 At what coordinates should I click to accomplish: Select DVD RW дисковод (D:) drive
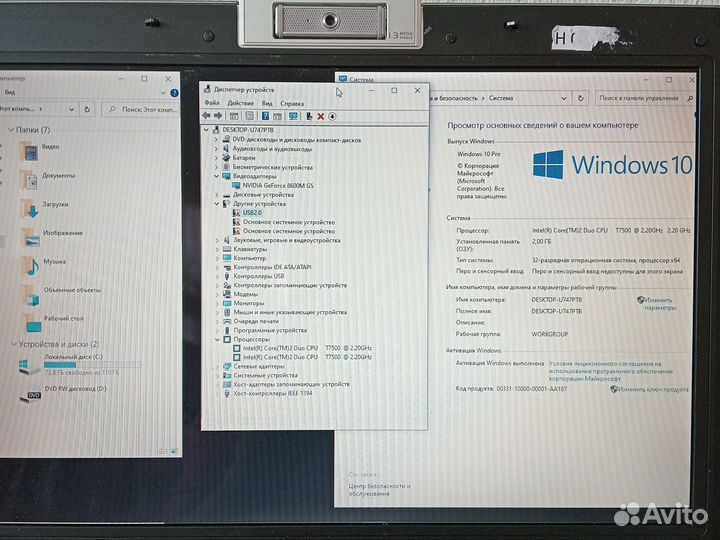point(63,393)
